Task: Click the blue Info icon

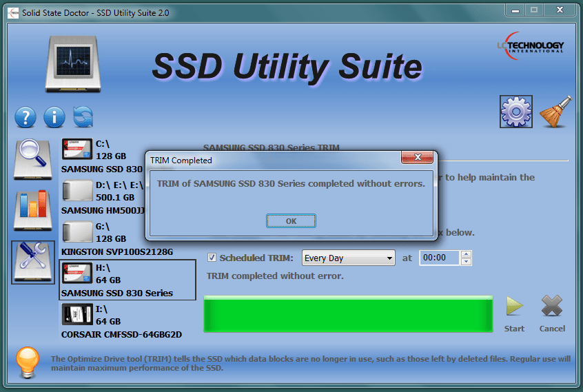Action: tap(54, 117)
